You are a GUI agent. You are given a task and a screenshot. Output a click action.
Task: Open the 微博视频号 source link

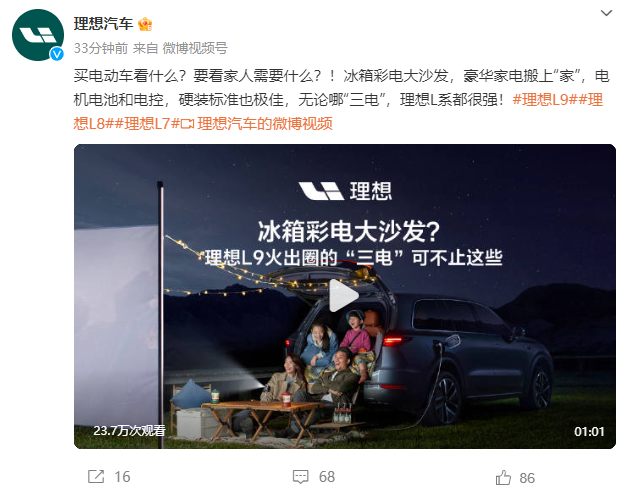pyautogui.click(x=195, y=48)
